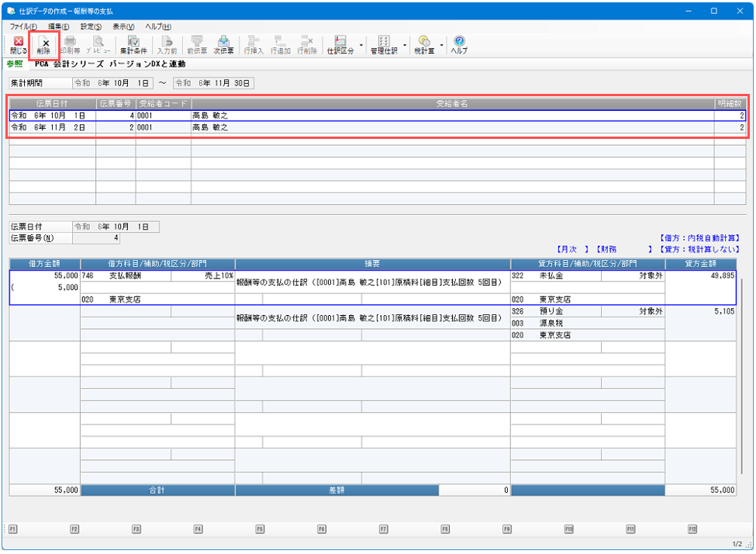756x554 pixels.
Task: Click the first-row 摘要 description text
Action: pyautogui.click(x=369, y=282)
